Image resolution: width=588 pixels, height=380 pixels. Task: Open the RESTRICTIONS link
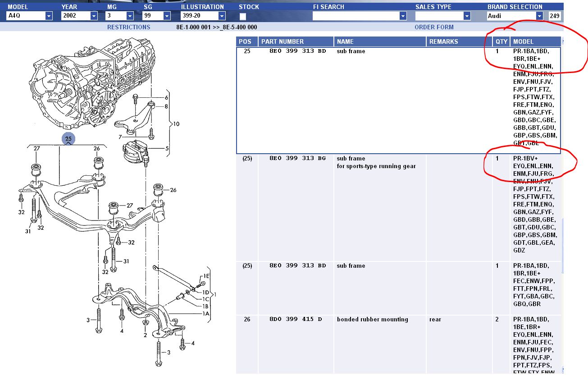[x=128, y=27]
